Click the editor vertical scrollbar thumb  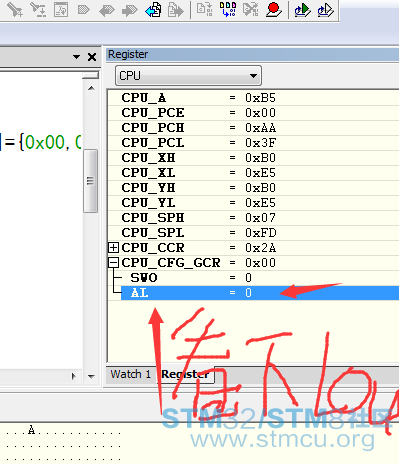(x=90, y=181)
